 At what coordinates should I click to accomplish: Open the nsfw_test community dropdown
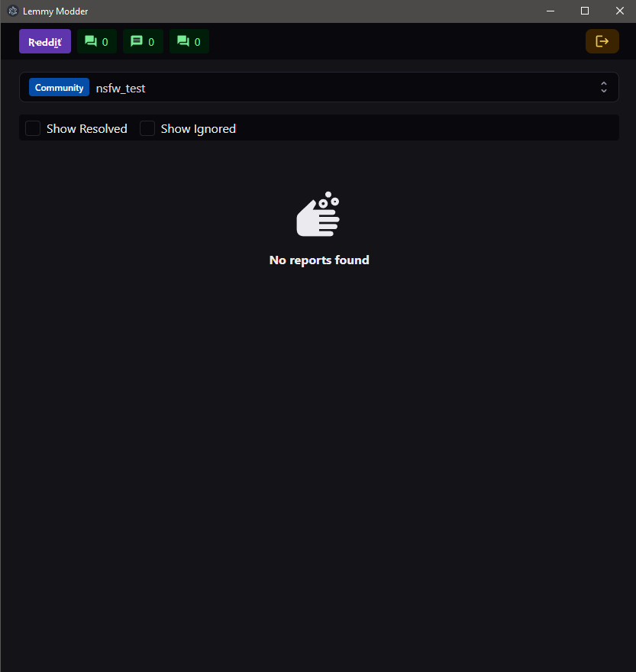(319, 87)
